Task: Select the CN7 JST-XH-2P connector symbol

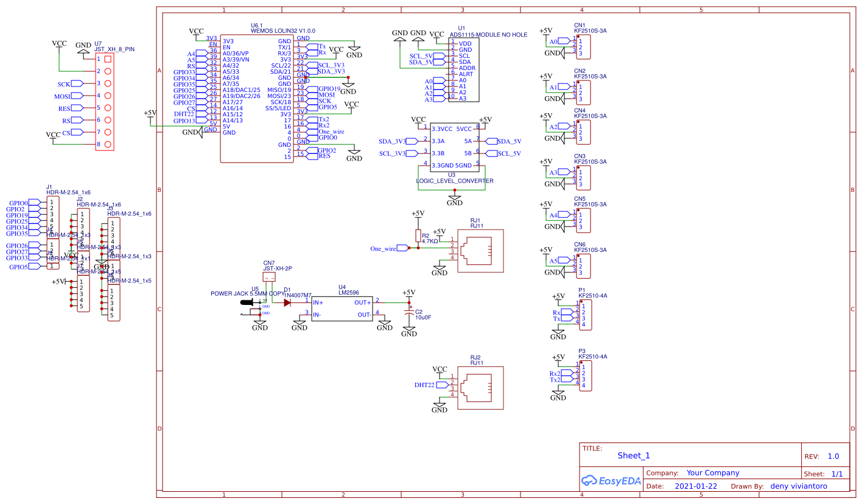Action: (269, 278)
